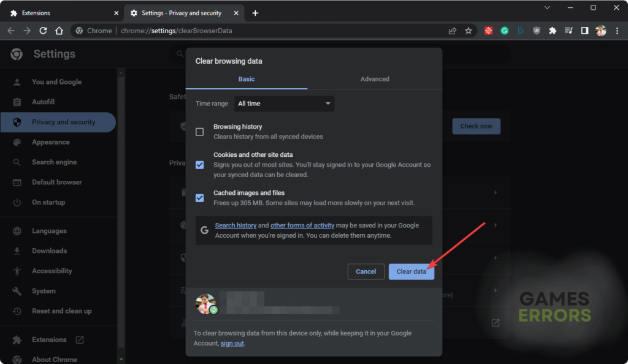Enable the Browsing history checkbox
Screen dimensions: 628x364
click(199, 131)
